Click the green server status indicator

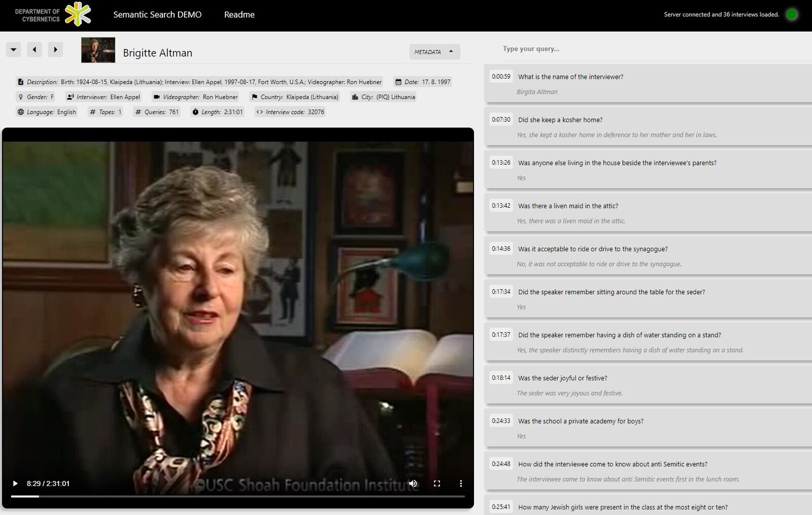pyautogui.click(x=791, y=15)
